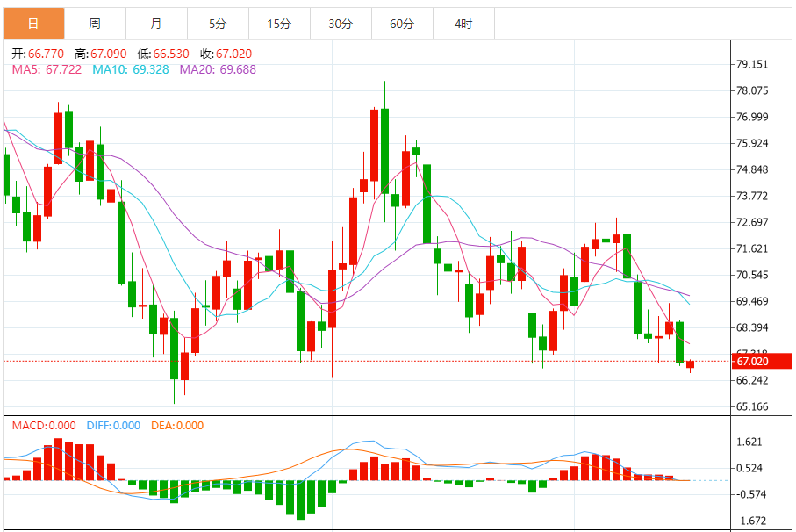Screen dimensions: 796x532
Task: Open the 5分 interval tab
Action: click(x=218, y=24)
